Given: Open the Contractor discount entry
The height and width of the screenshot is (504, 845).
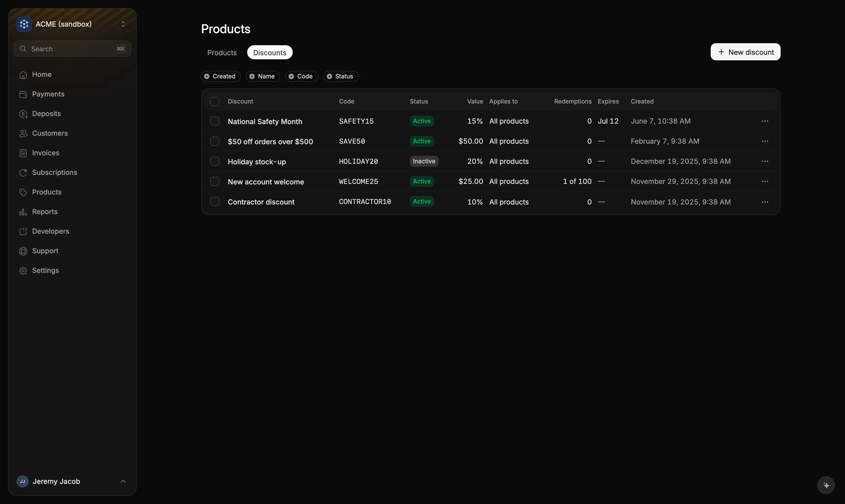Looking at the screenshot, I should (261, 202).
